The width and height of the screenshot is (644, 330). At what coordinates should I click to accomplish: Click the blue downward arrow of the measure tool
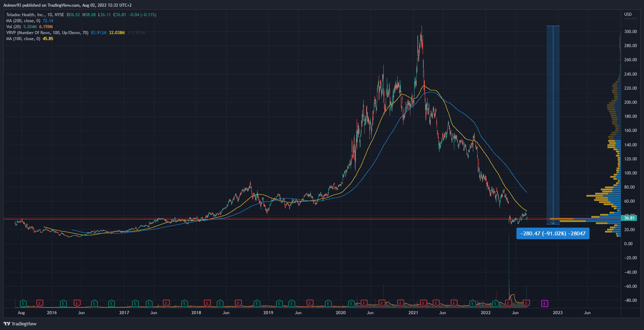pyautogui.click(x=553, y=222)
